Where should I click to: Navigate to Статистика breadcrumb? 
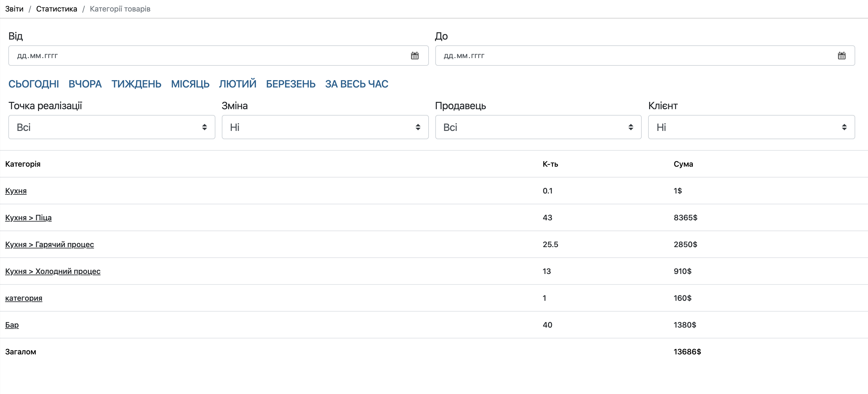57,9
